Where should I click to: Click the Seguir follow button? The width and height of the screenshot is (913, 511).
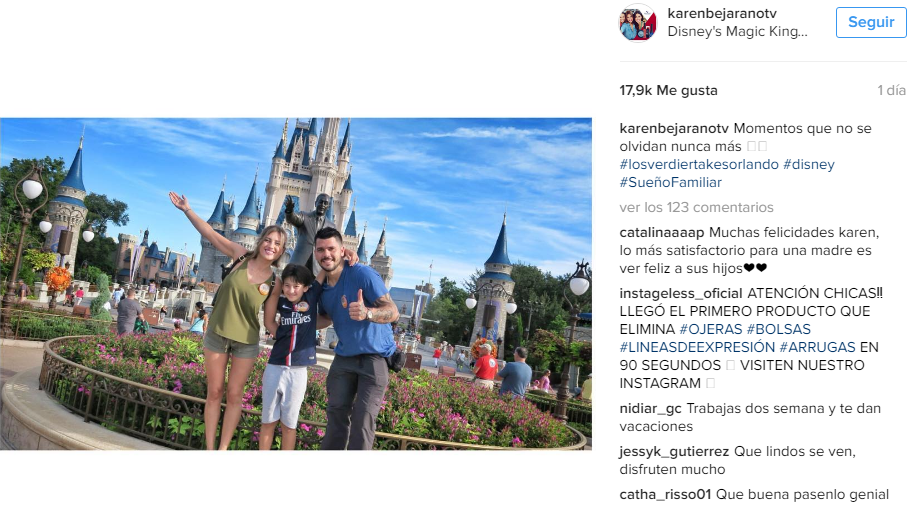coord(870,22)
